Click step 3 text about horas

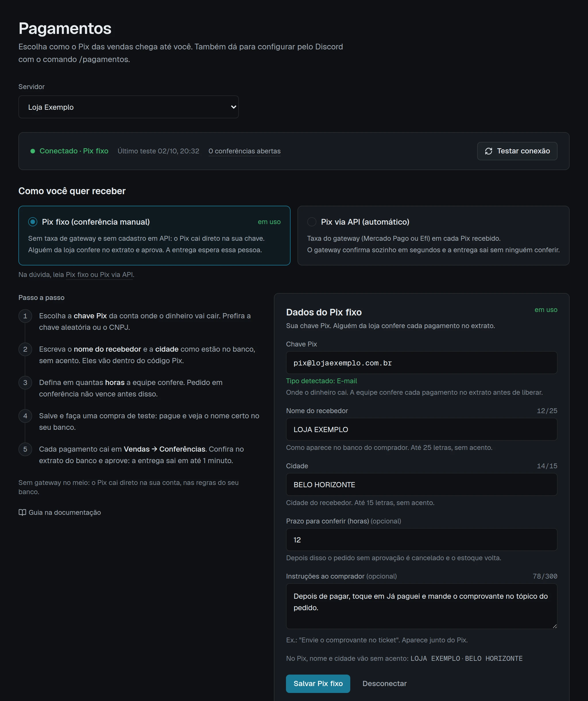point(131,388)
